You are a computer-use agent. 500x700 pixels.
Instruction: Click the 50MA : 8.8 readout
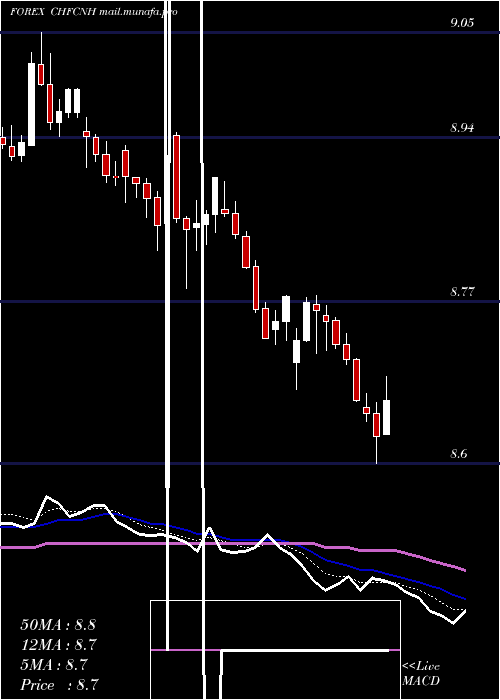[x=58, y=625]
